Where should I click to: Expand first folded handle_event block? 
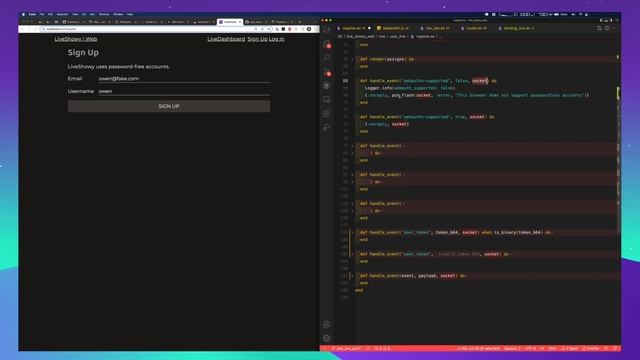coord(353,146)
